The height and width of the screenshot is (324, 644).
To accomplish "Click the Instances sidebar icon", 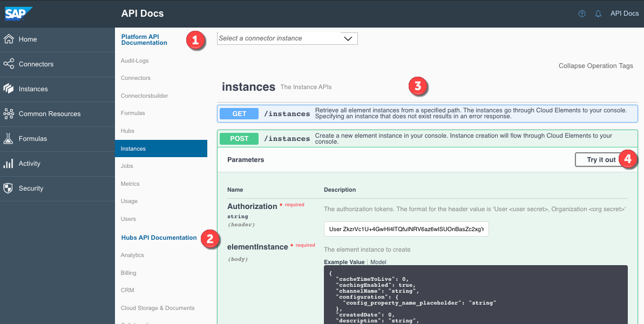I will tap(9, 89).
